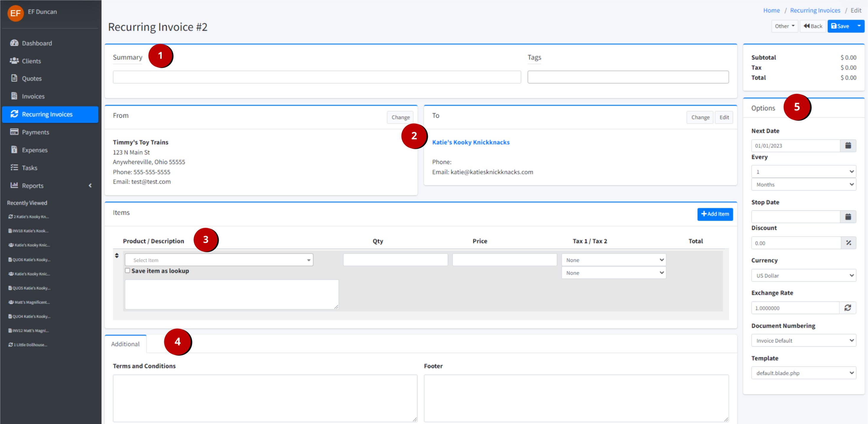The width and height of the screenshot is (868, 424).
Task: Open the Save split-button dropdown arrow
Action: click(859, 26)
